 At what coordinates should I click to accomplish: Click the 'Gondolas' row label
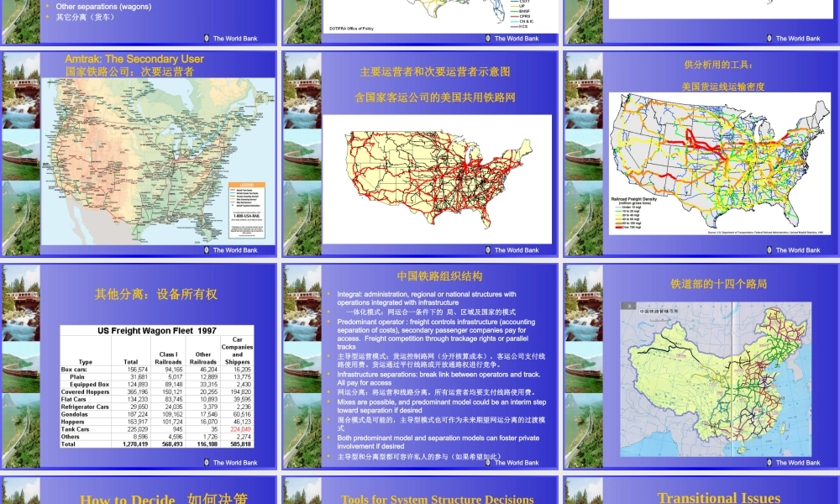[x=75, y=415]
